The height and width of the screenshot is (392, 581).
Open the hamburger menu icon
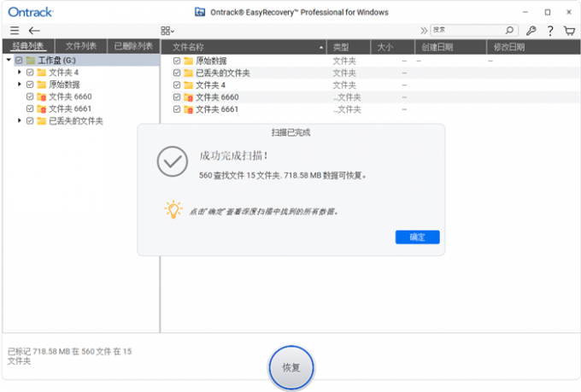15,31
